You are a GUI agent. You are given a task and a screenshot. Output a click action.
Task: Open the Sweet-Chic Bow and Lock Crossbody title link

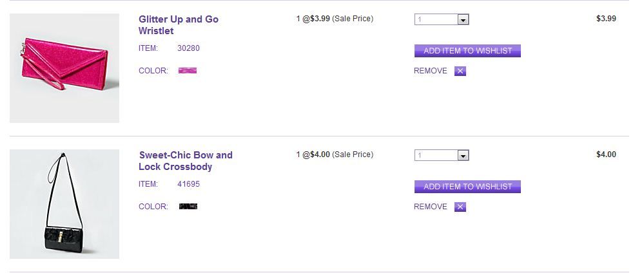(186, 161)
